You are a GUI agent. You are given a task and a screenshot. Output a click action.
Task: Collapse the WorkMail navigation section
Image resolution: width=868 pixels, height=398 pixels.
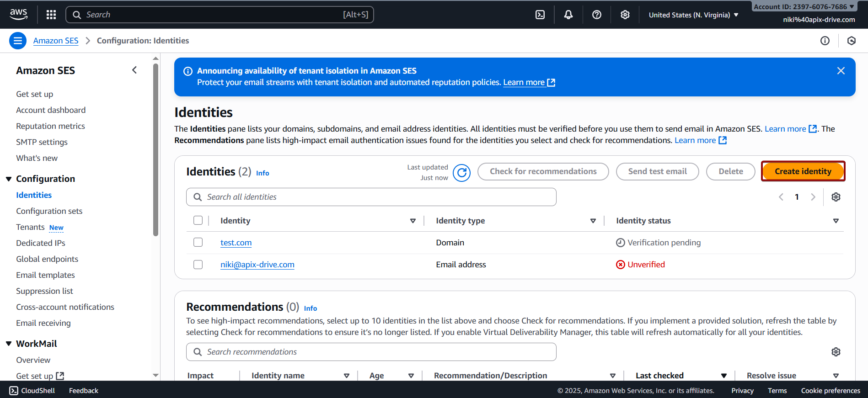click(9, 344)
